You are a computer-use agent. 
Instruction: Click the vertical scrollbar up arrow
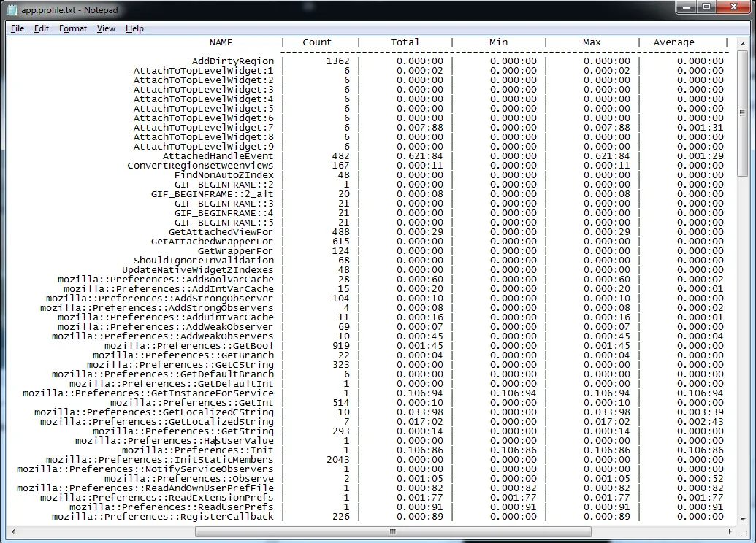(742, 42)
